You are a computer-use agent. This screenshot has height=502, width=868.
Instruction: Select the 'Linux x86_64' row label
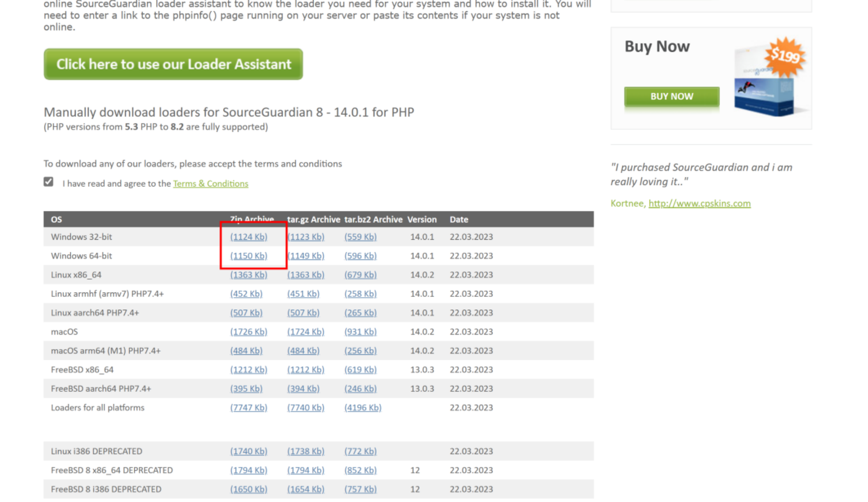[x=76, y=275]
